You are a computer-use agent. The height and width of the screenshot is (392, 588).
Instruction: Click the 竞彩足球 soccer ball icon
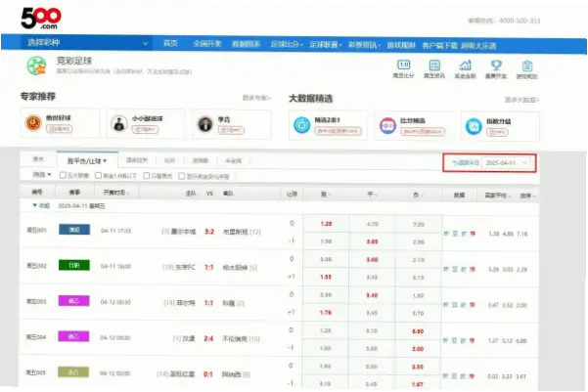pyautogui.click(x=36, y=65)
